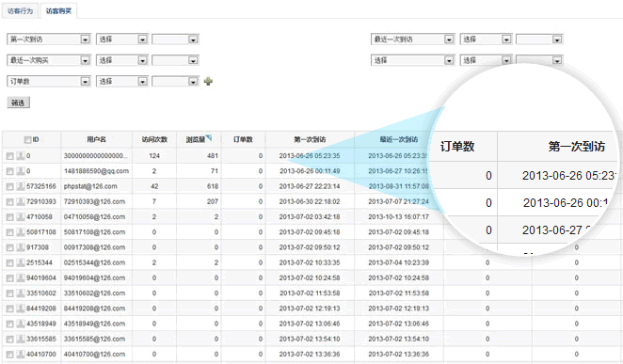This screenshot has width=623, height=364.
Task: Select the checkbox for the 02515344@126.com row
Action: click(x=10, y=263)
